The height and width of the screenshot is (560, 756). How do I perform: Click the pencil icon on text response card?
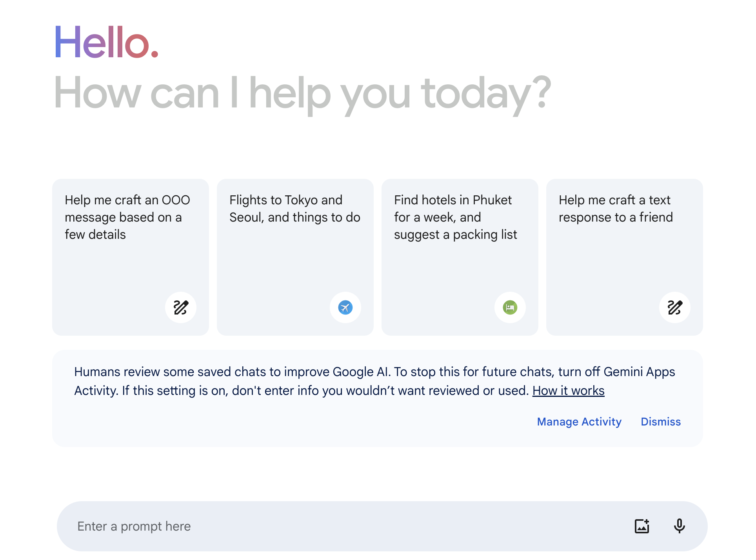(675, 307)
